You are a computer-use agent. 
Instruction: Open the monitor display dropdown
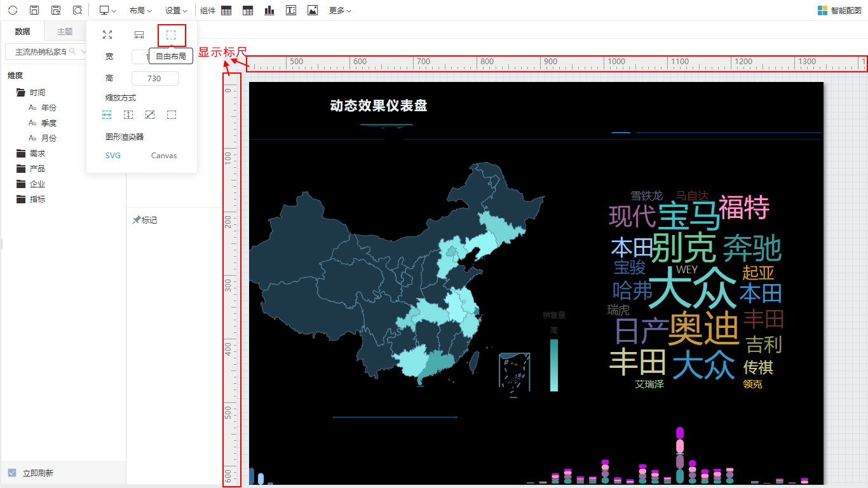tap(107, 10)
